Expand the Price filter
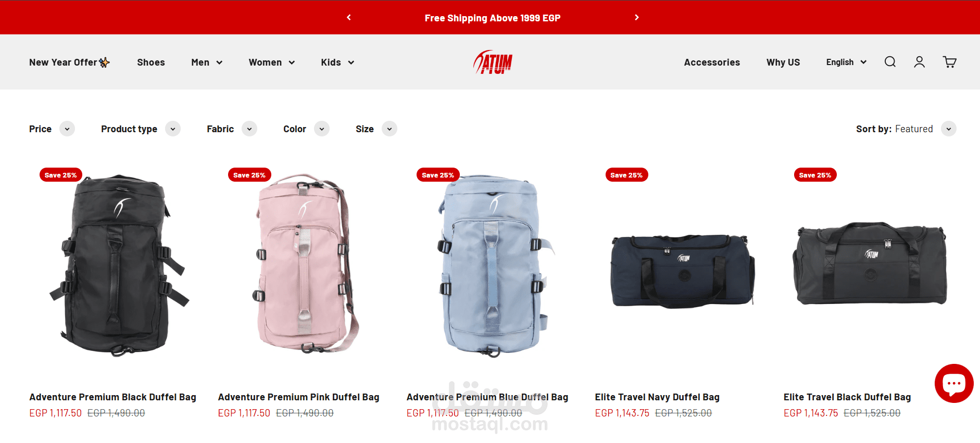The width and height of the screenshot is (980, 443). 52,129
